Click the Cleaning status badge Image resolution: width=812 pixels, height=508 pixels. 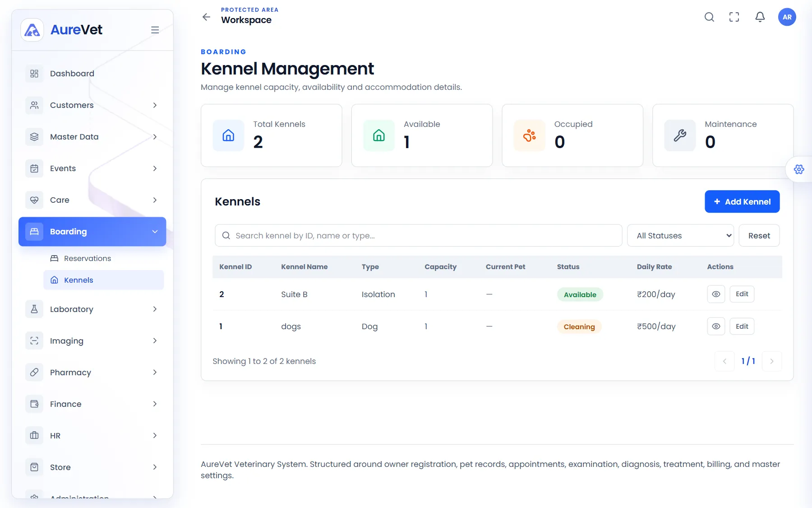(x=579, y=326)
